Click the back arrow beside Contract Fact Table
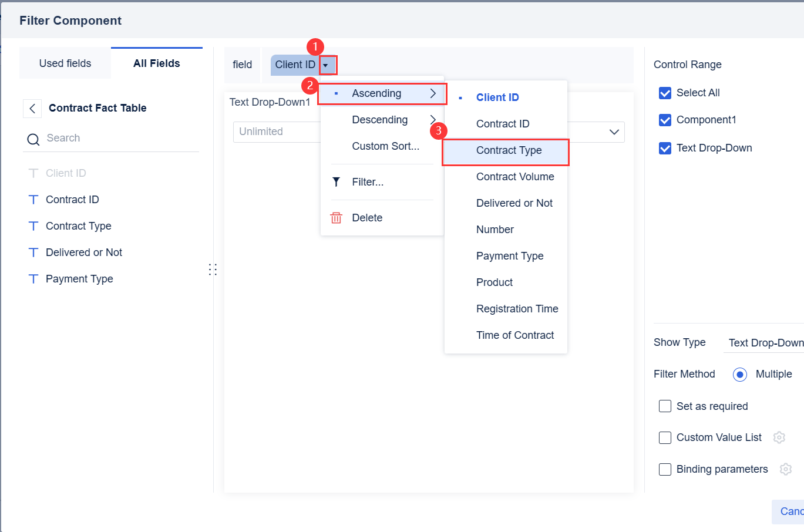Screen dimensions: 804x532 32,109
